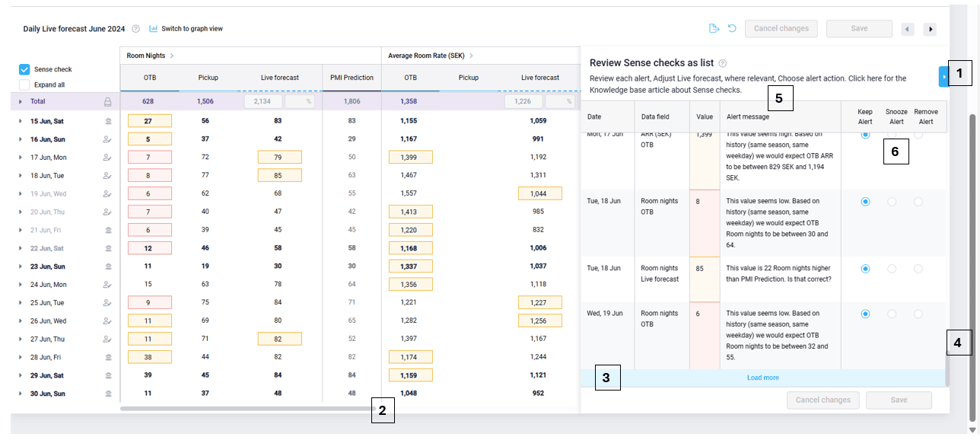
Task: Go to next period with right arrow button
Action: point(930,29)
